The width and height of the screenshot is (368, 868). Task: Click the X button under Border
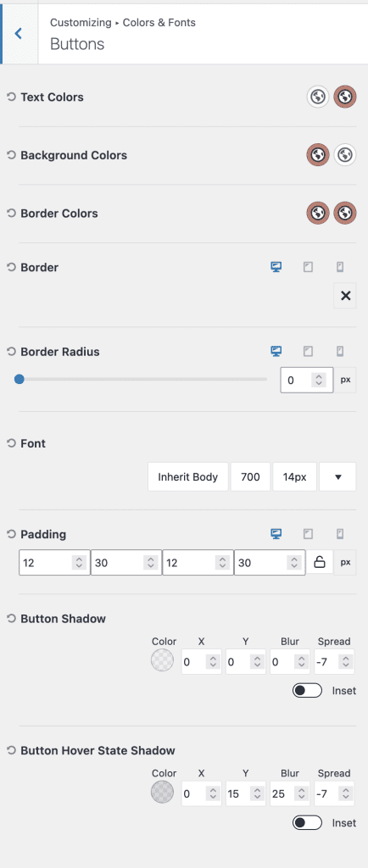coord(345,296)
